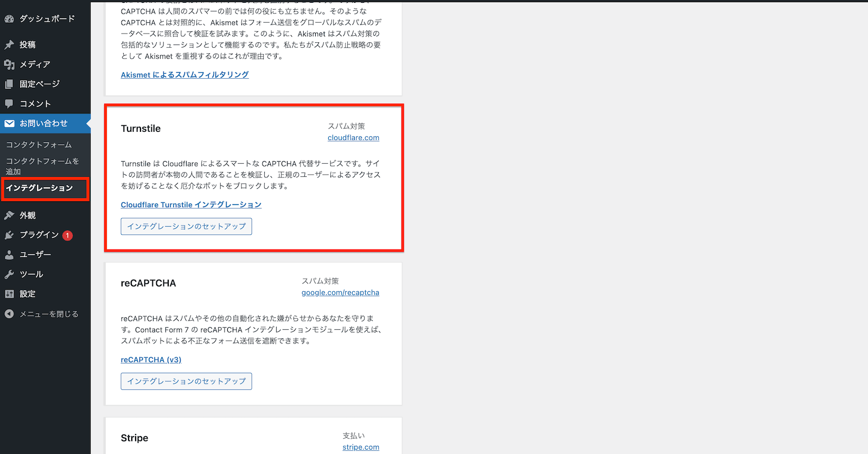Click the お問い合わせ envelope icon

tap(9, 124)
